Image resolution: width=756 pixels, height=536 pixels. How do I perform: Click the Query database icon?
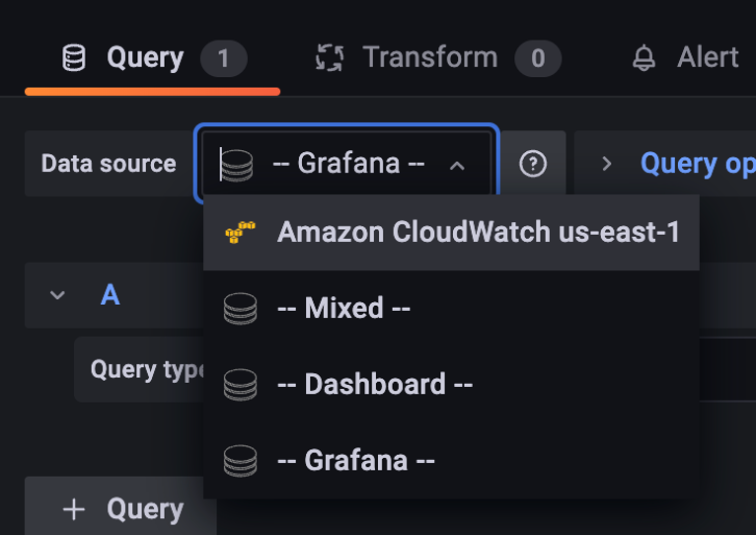click(x=74, y=58)
